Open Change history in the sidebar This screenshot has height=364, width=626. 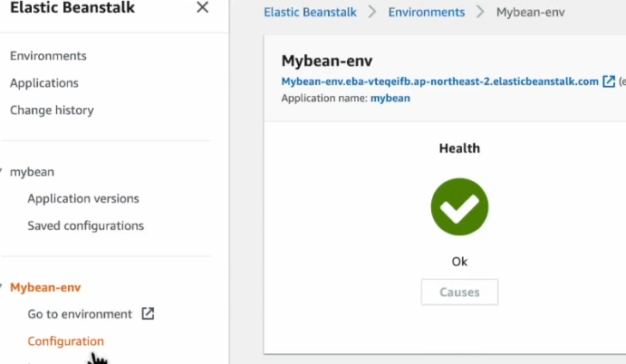tap(52, 110)
